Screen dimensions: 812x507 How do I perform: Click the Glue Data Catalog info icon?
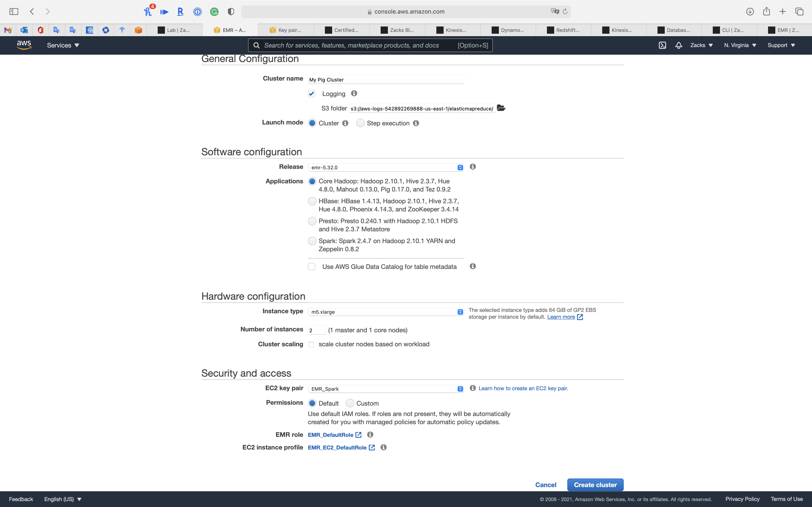473,266
